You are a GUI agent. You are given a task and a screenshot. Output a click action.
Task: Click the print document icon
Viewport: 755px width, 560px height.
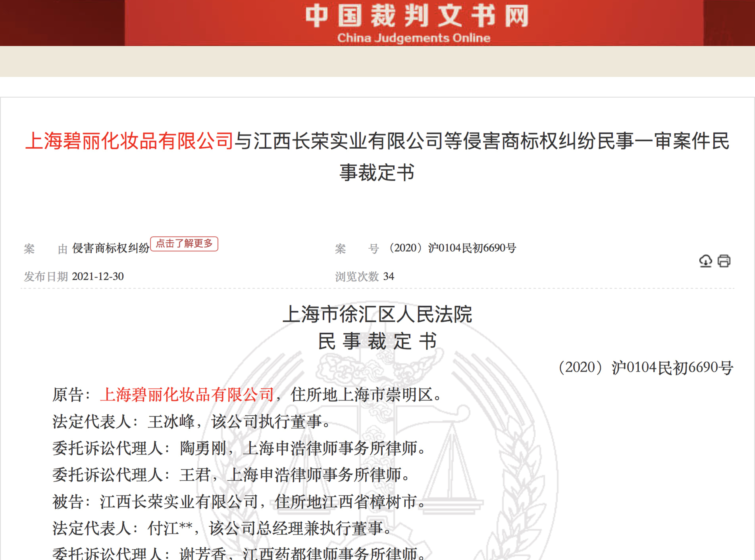(724, 261)
